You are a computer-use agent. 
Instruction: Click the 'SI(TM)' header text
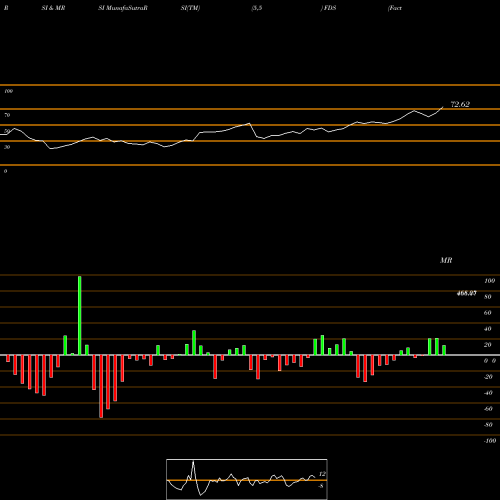coord(190,8)
